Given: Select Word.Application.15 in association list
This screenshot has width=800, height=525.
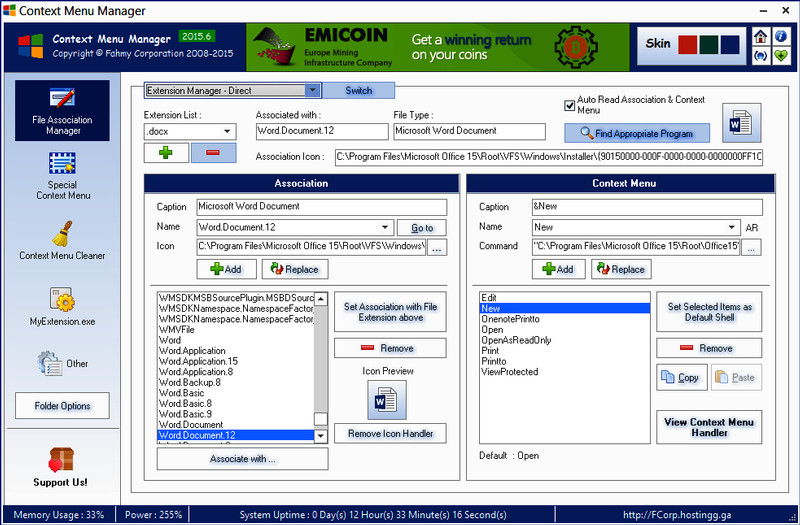Looking at the screenshot, I should pos(236,361).
